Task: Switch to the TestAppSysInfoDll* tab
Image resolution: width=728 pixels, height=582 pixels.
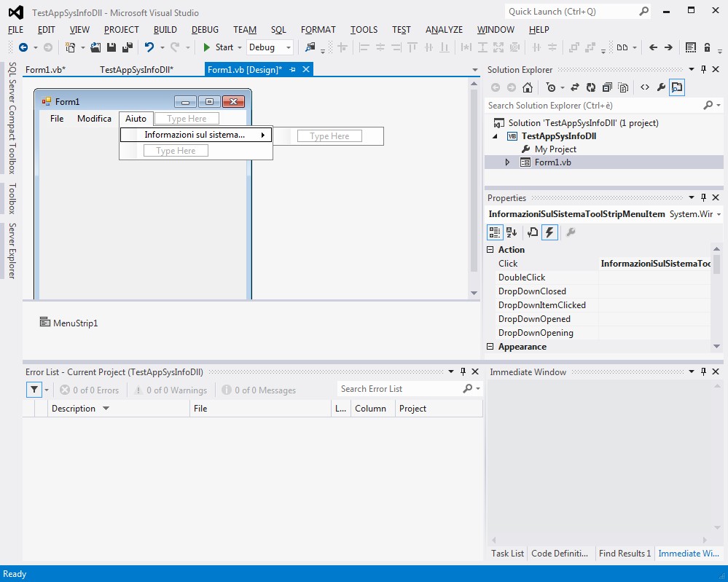Action: [x=136, y=70]
